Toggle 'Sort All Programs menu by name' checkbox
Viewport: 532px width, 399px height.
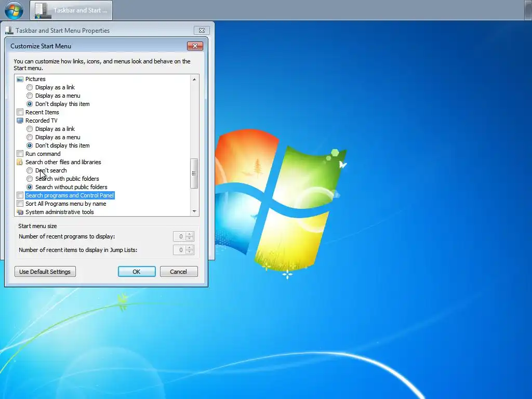(x=20, y=204)
